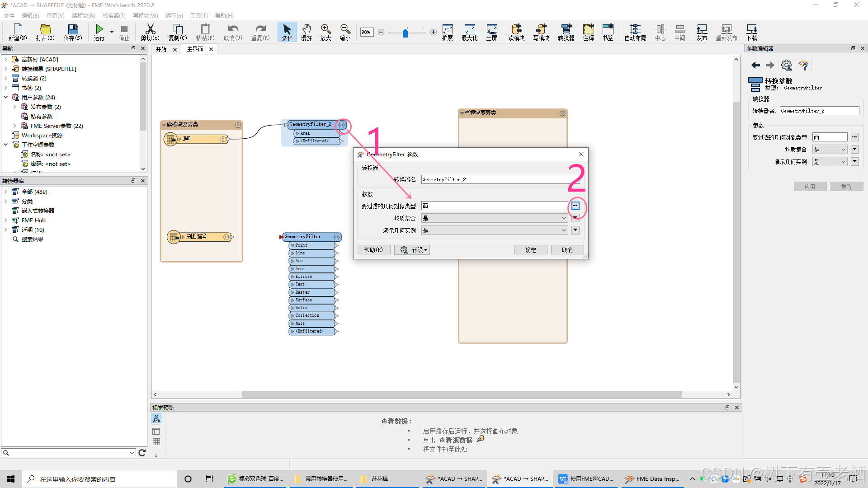Viewport: 868px width, 488px height.
Task: Add a reader using the 读模块 icon
Action: pyautogui.click(x=516, y=32)
